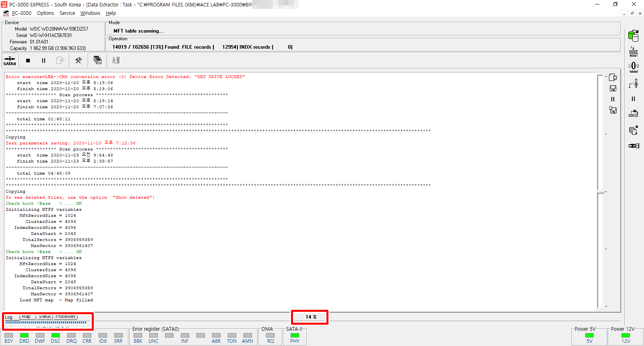
Task: Click the green disk copy icon
Action: [x=634, y=35]
